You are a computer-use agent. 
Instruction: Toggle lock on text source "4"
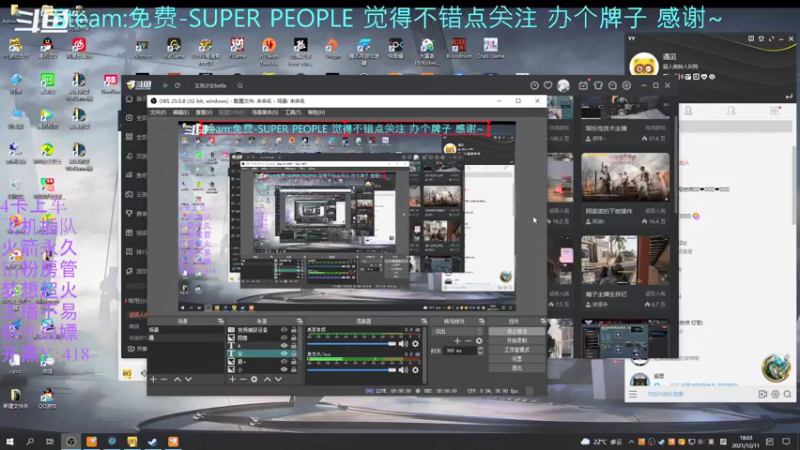coord(293,345)
